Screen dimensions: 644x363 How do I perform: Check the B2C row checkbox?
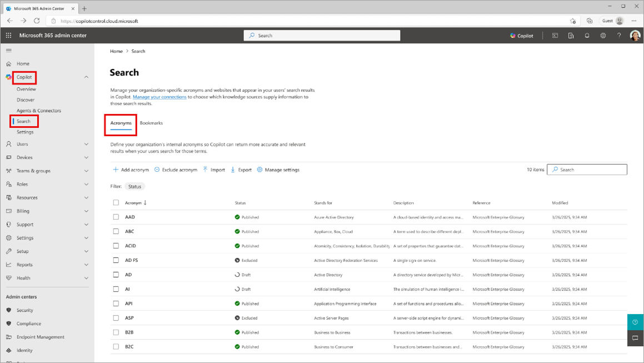116,346
